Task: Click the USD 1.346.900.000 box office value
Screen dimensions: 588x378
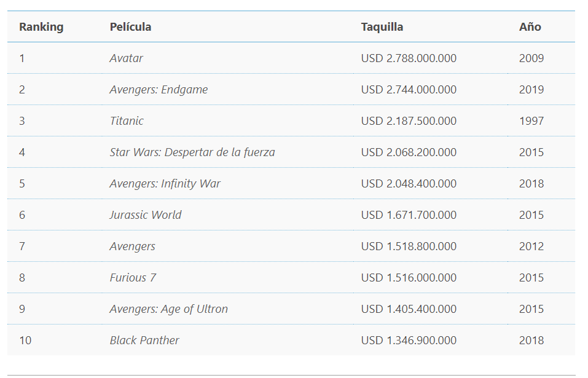Action: [x=409, y=341]
